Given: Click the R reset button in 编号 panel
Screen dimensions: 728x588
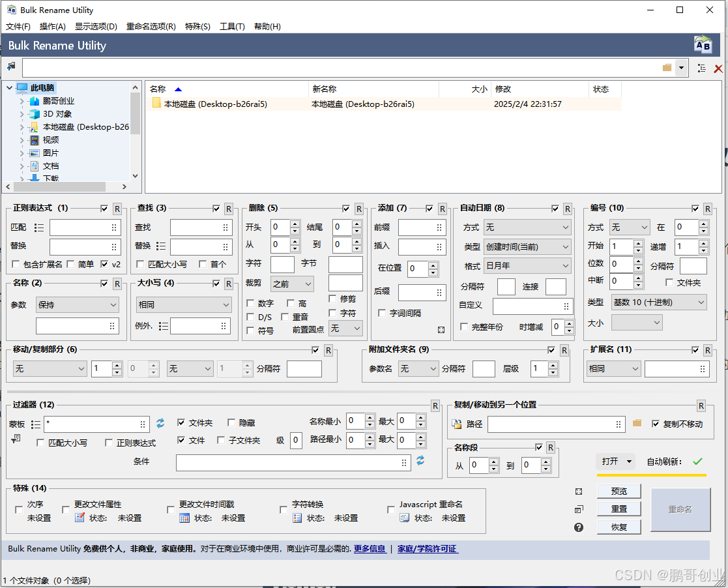Looking at the screenshot, I should coord(708,209).
